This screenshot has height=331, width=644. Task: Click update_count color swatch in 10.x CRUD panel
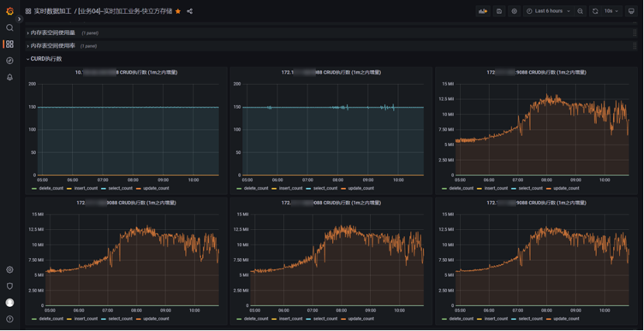click(x=139, y=189)
